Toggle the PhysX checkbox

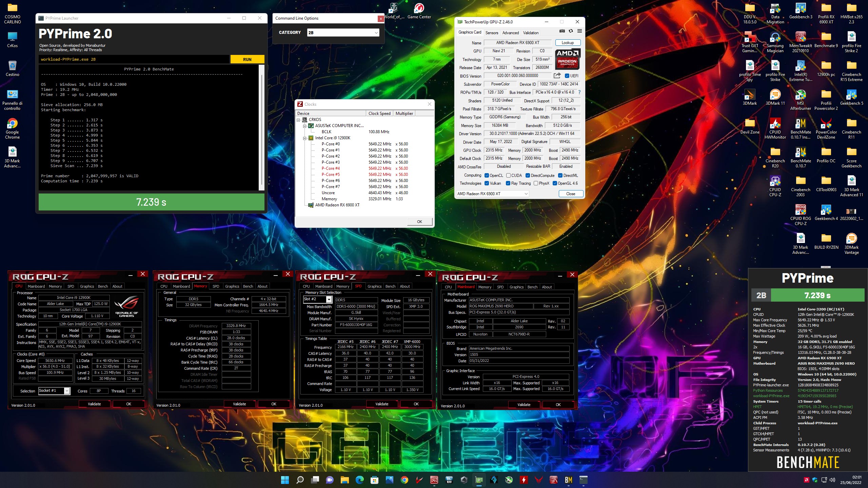pyautogui.click(x=536, y=183)
